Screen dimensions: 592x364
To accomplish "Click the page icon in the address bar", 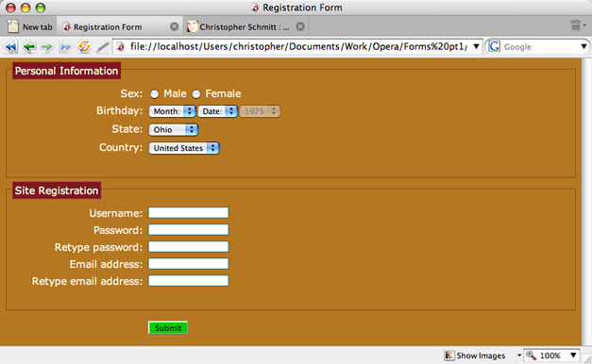I will (121, 47).
